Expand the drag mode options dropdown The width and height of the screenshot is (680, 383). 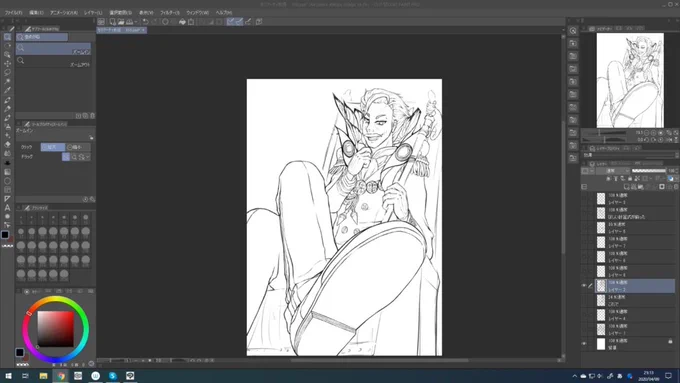tap(88, 157)
